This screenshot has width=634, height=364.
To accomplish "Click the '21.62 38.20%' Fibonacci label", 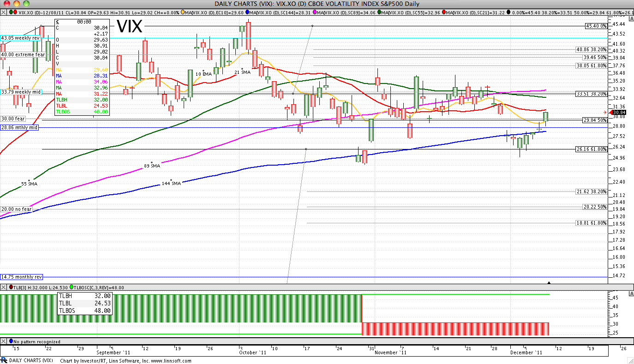I will click(x=592, y=191).
